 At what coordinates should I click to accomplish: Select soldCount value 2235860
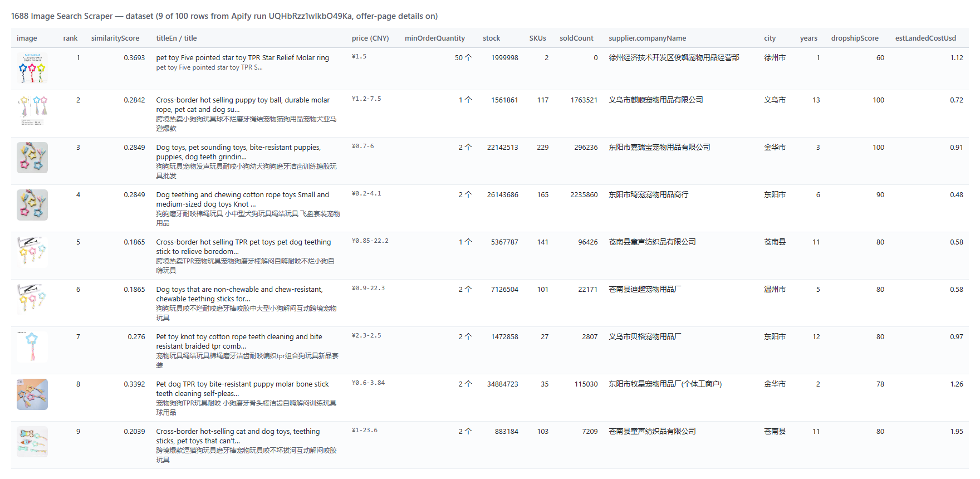click(x=584, y=195)
